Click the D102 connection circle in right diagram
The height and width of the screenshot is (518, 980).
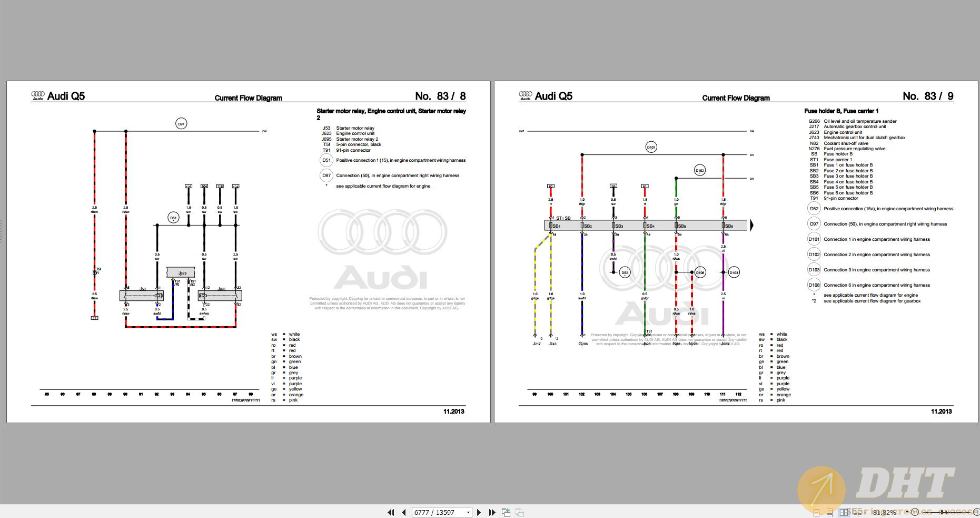[699, 170]
